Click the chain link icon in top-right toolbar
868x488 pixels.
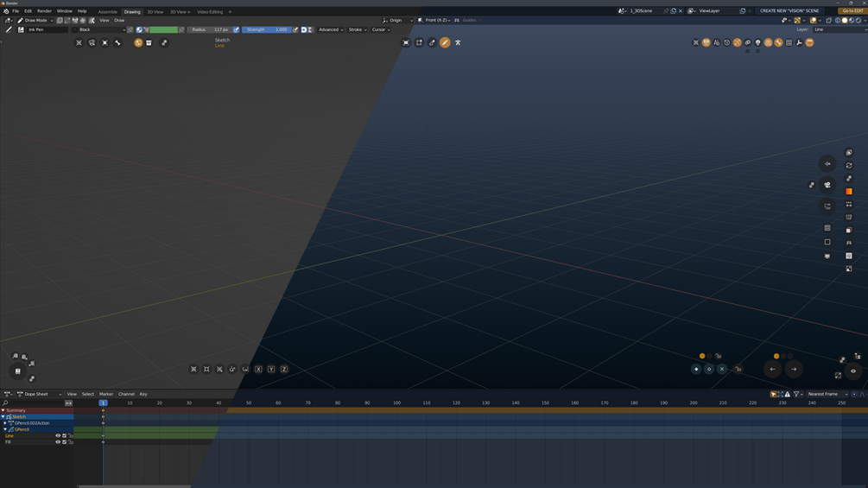point(747,42)
